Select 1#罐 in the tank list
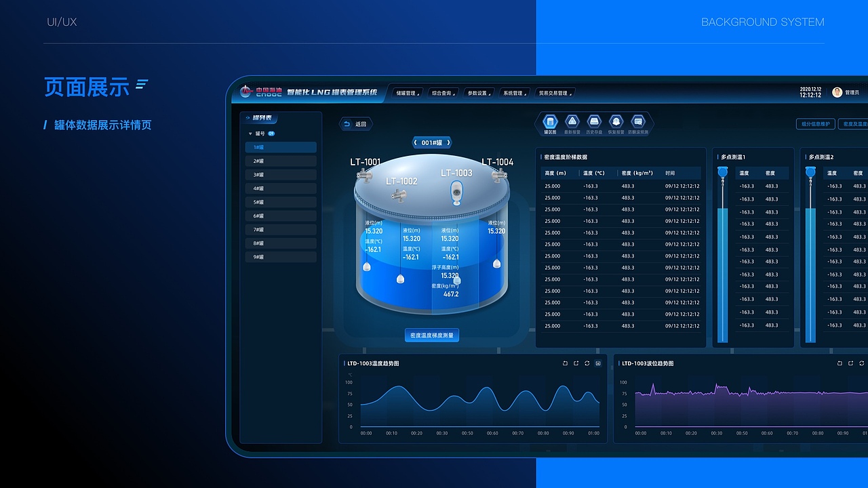 (281, 147)
